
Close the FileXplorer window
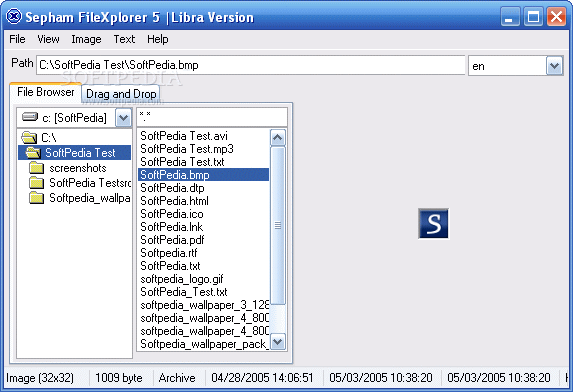click(556, 17)
